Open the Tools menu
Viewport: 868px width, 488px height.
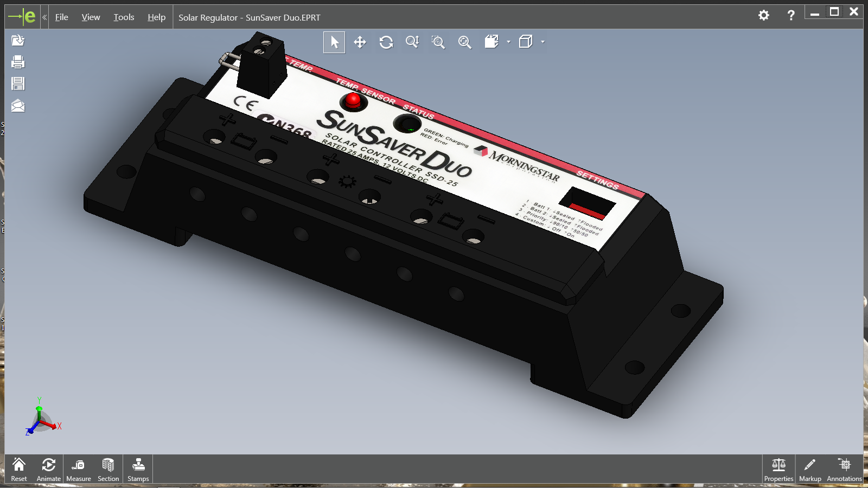124,17
